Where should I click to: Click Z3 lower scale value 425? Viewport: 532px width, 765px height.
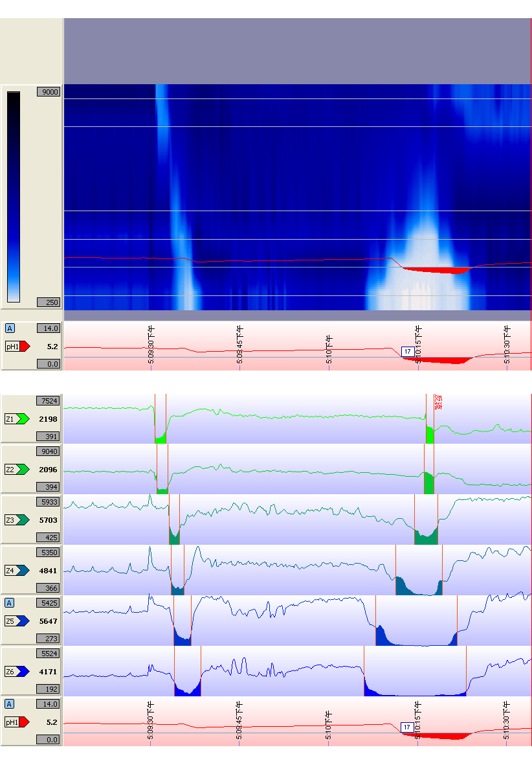click(49, 538)
